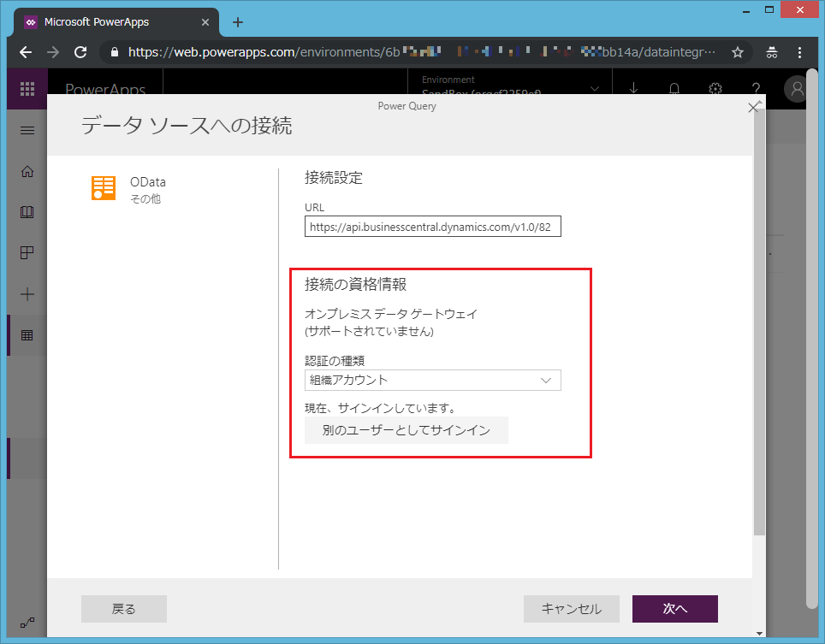This screenshot has width=825, height=644.
Task: Click the download arrow in PowerApps header
Action: coord(633,88)
